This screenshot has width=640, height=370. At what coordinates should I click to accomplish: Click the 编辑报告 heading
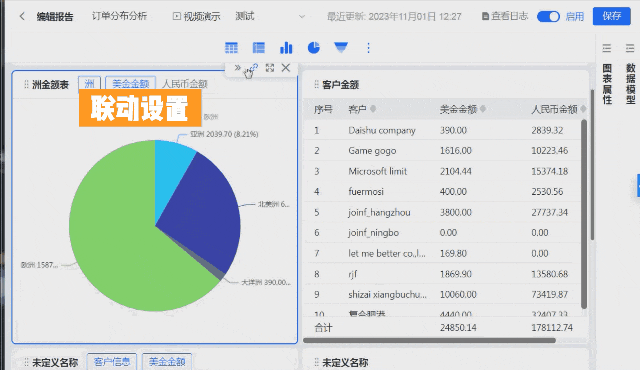[x=55, y=16]
